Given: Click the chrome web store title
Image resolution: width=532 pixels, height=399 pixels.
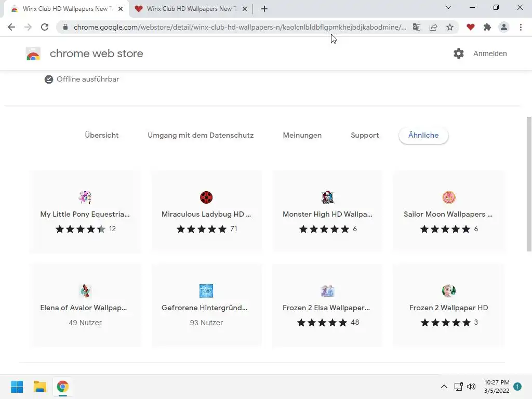Looking at the screenshot, I should click(96, 54).
